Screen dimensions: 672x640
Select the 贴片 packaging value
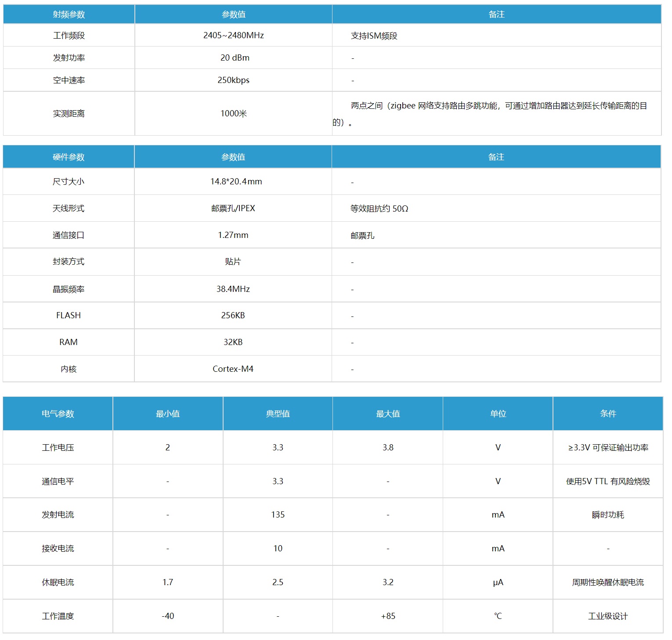coord(233,262)
